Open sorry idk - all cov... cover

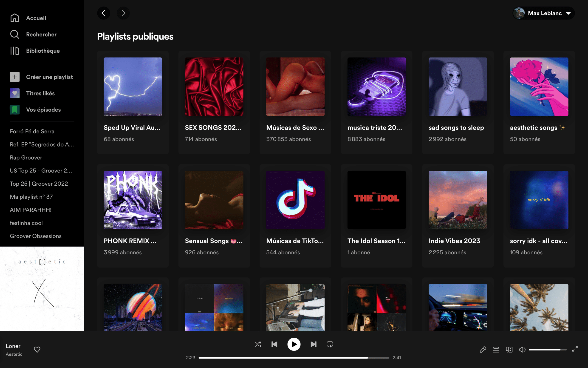pyautogui.click(x=539, y=200)
